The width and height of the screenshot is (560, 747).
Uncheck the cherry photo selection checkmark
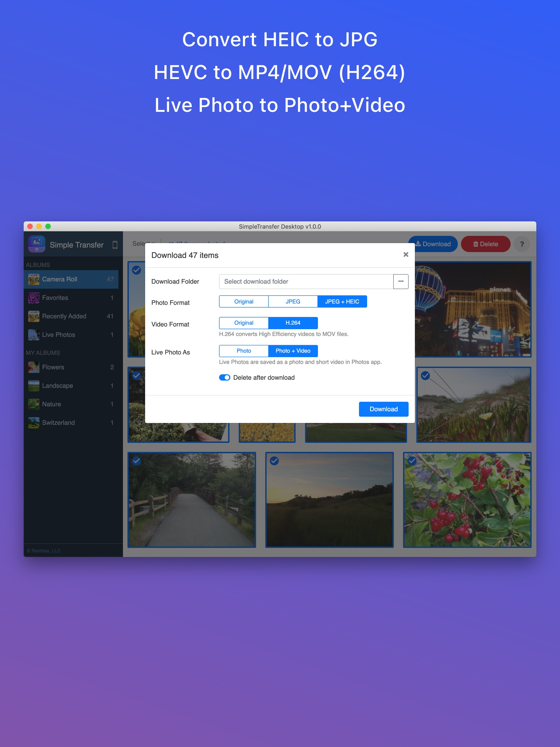tap(412, 461)
